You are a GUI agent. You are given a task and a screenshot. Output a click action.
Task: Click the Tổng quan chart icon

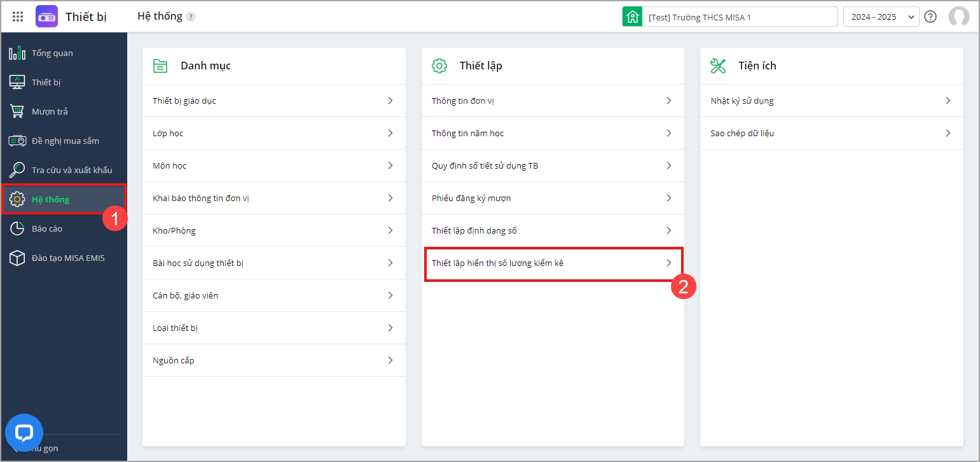pyautogui.click(x=17, y=53)
